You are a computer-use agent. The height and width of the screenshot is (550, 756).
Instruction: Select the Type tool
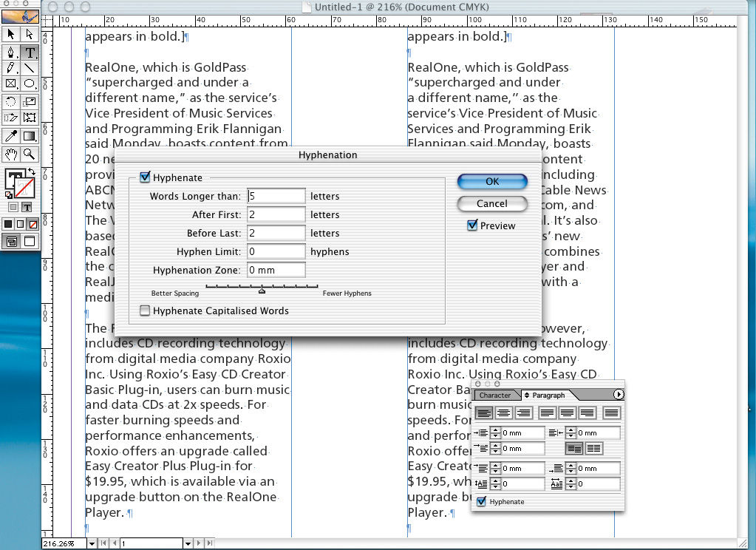tap(30, 52)
